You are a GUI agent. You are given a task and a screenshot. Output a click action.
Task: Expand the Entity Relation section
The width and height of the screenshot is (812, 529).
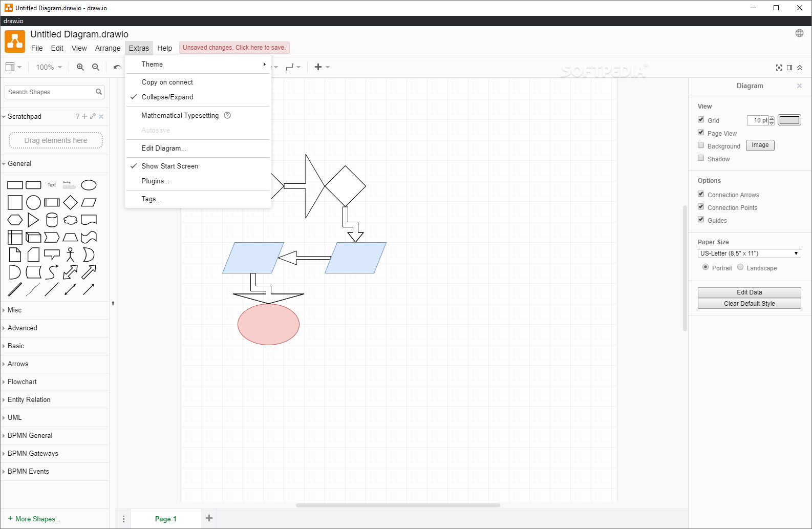[x=29, y=400]
